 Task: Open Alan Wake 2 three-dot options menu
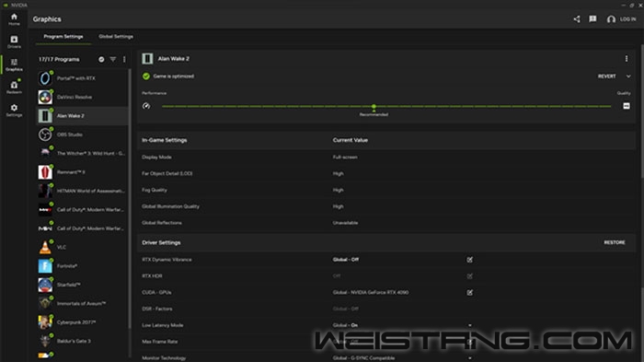(x=627, y=59)
